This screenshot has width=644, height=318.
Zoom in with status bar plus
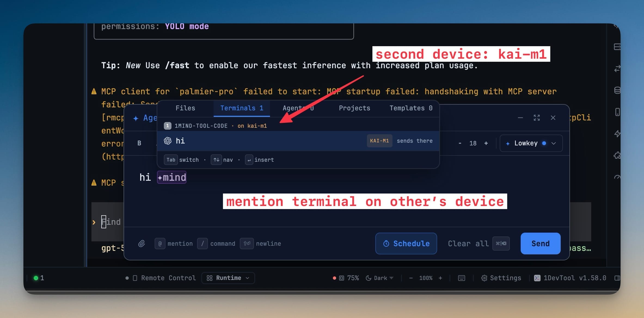pos(440,278)
